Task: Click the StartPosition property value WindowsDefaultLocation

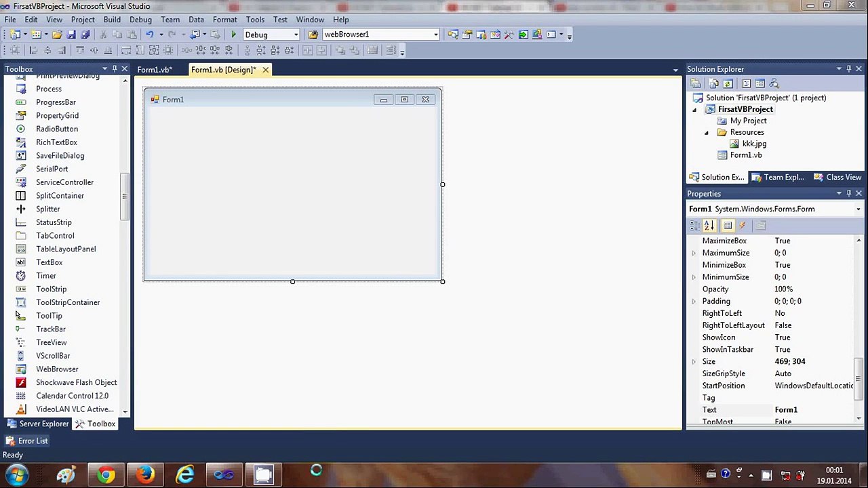Action: click(814, 386)
